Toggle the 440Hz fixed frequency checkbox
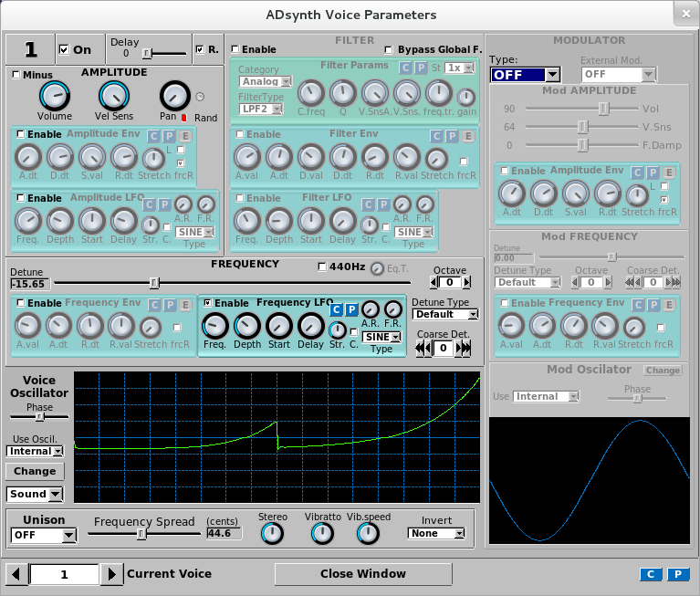 pyautogui.click(x=322, y=267)
